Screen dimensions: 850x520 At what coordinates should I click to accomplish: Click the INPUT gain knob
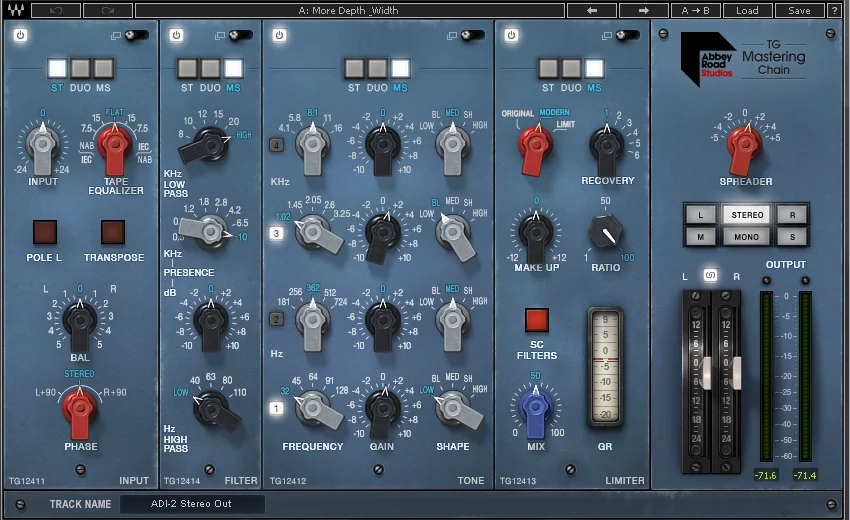pos(43,145)
